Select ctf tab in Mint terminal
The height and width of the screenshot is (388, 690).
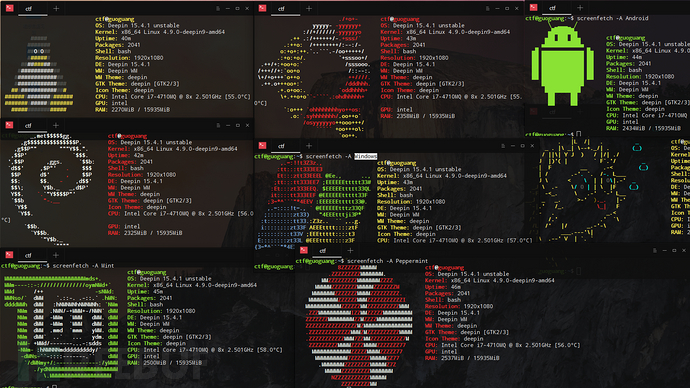click(28, 256)
